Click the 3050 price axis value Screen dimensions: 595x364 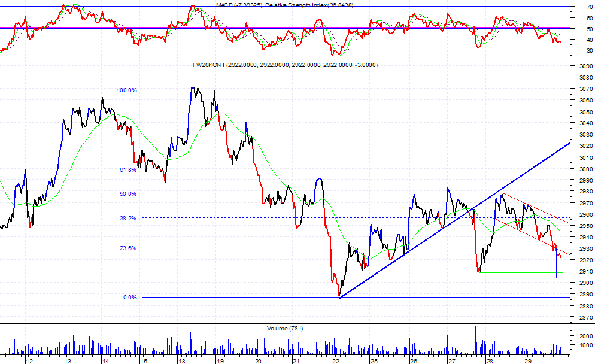[586, 113]
